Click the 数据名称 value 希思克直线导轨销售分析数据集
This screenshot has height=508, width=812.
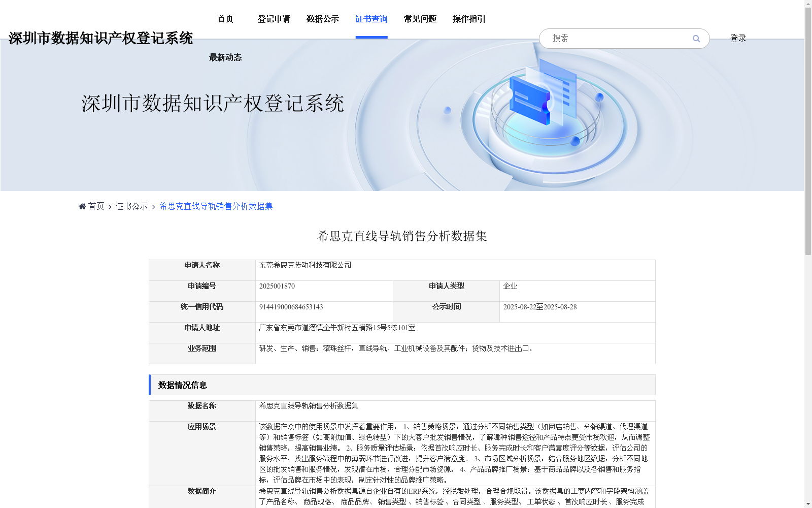point(309,406)
